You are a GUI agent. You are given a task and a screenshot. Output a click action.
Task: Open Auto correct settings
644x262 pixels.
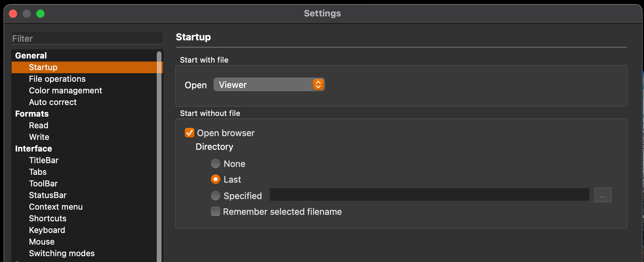coord(53,102)
